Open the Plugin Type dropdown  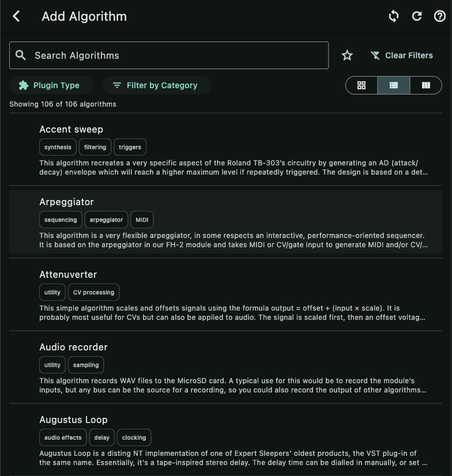click(x=51, y=85)
